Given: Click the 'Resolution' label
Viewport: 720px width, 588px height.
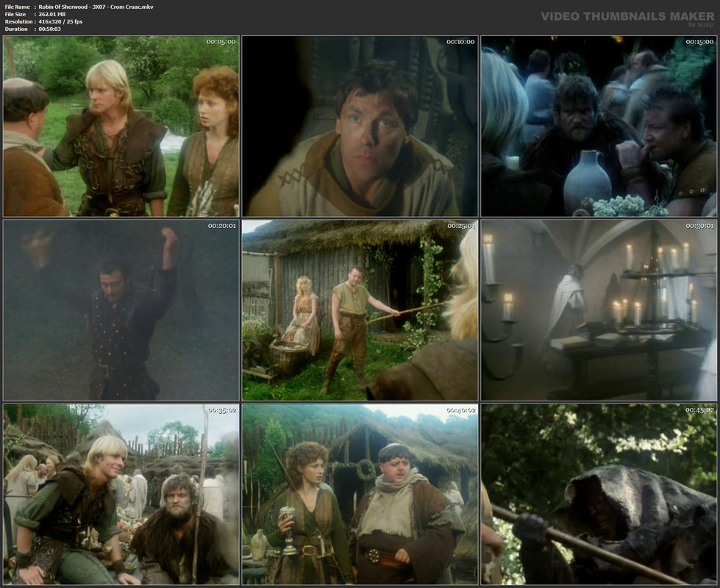Looking at the screenshot, I should click(18, 21).
